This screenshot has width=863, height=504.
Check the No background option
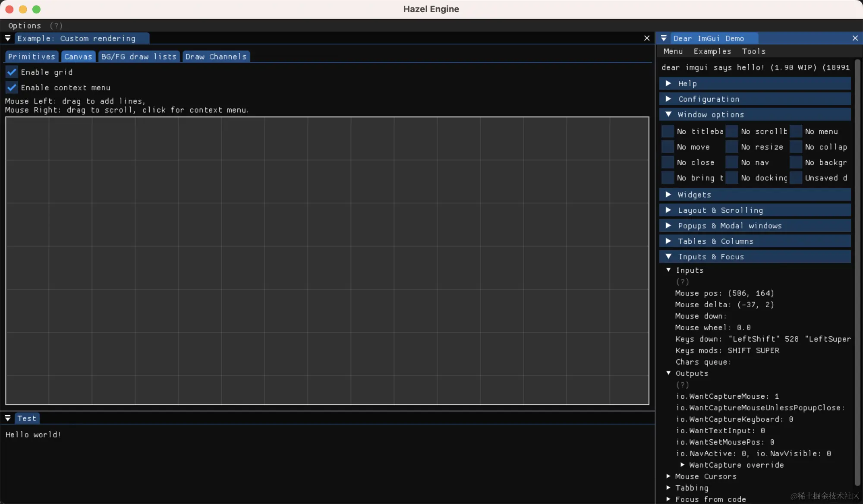pos(796,162)
